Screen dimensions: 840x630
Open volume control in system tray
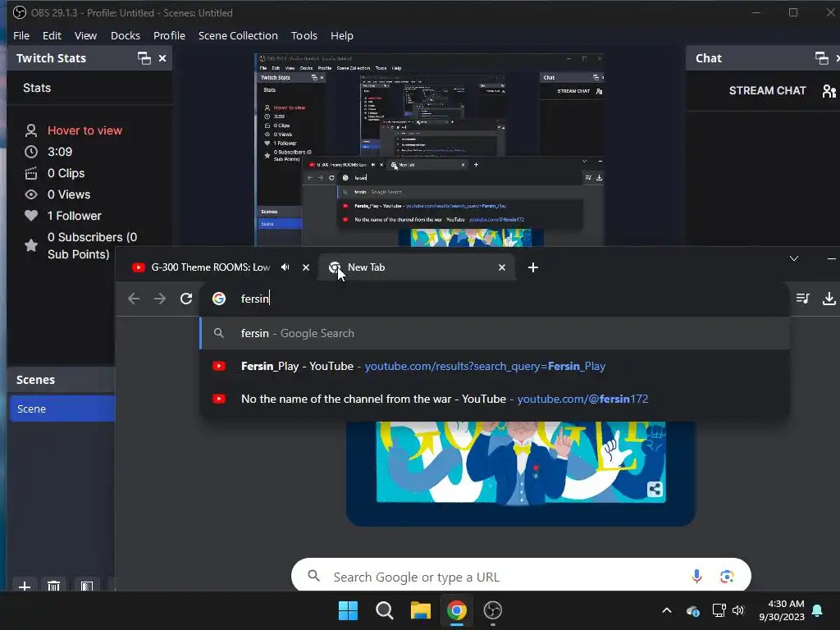pyautogui.click(x=738, y=610)
